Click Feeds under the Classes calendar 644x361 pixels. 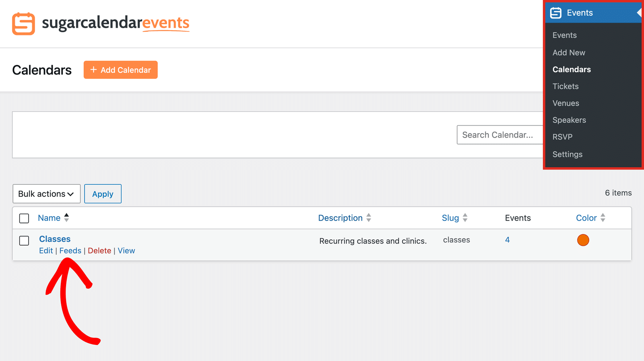pos(70,251)
